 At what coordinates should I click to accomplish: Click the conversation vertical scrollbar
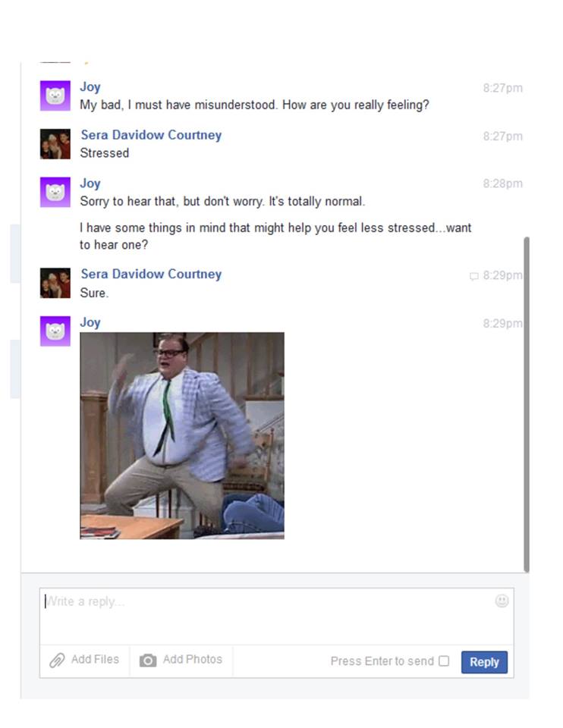[x=527, y=404]
